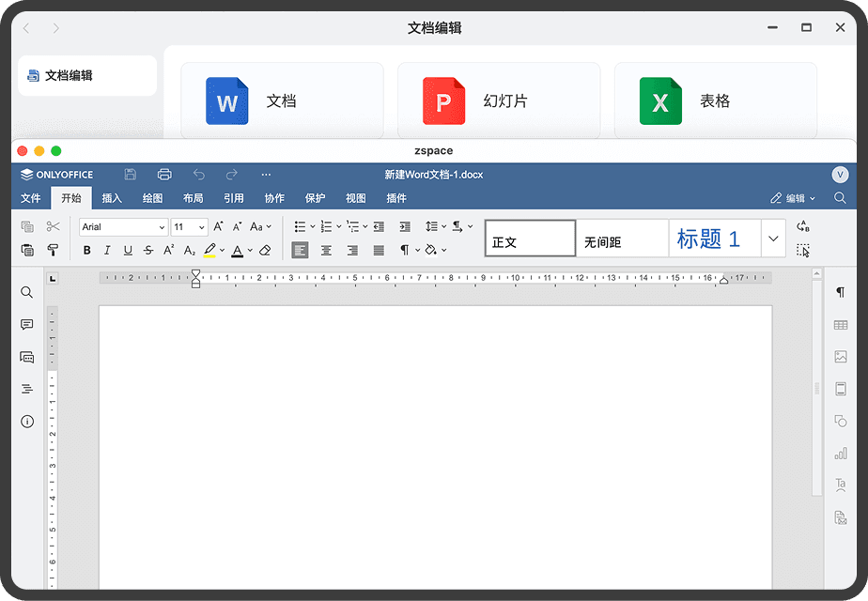Apply the 标题 1 heading style

(714, 239)
